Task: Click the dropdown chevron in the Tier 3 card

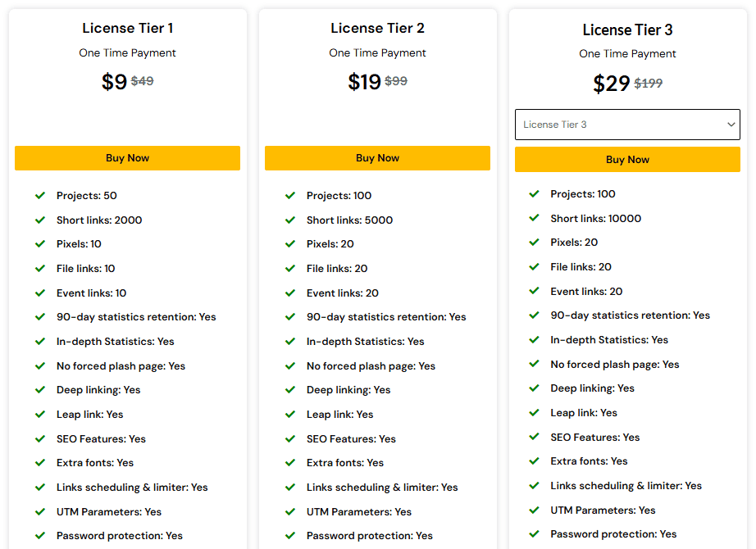Action: [731, 124]
